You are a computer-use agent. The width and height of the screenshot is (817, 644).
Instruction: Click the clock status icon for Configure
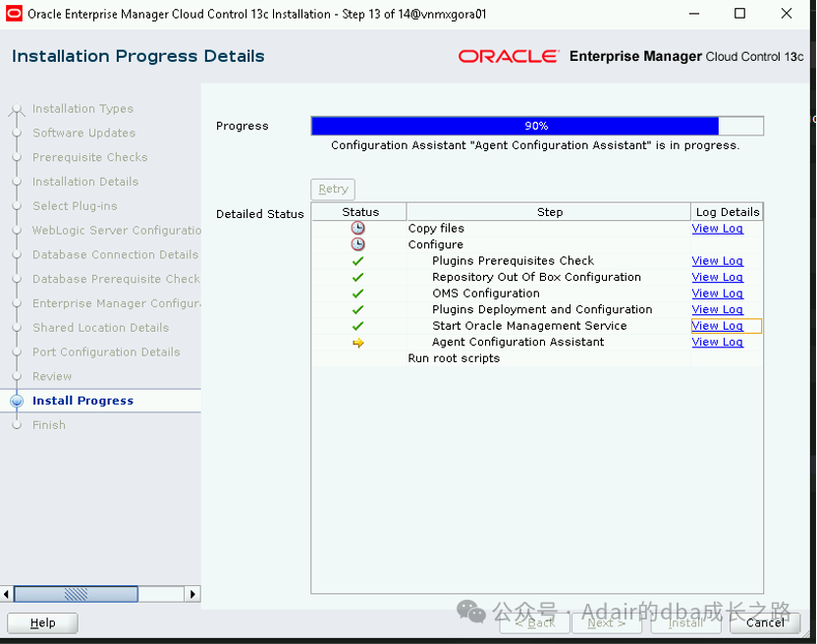357,244
